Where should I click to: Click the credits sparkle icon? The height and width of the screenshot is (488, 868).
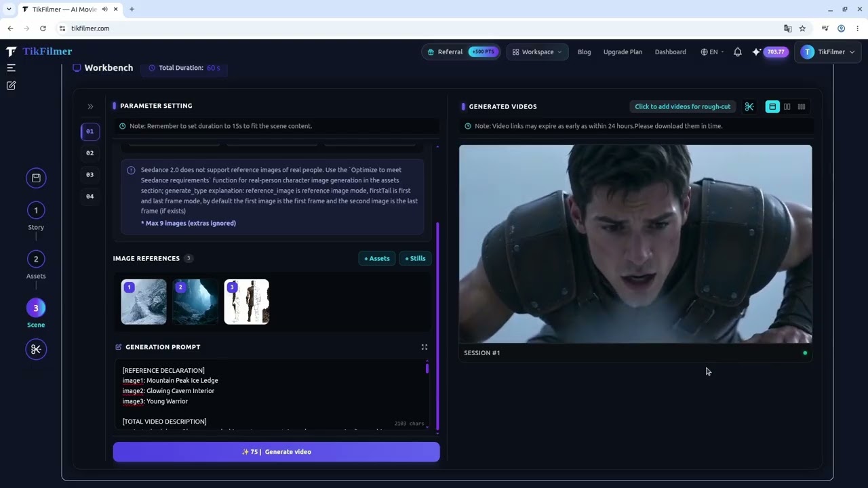756,52
